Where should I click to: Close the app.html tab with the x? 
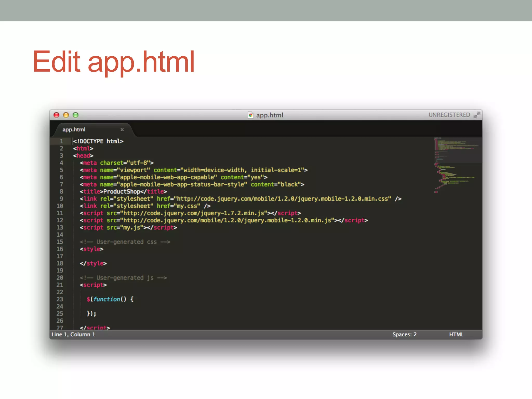point(122,129)
